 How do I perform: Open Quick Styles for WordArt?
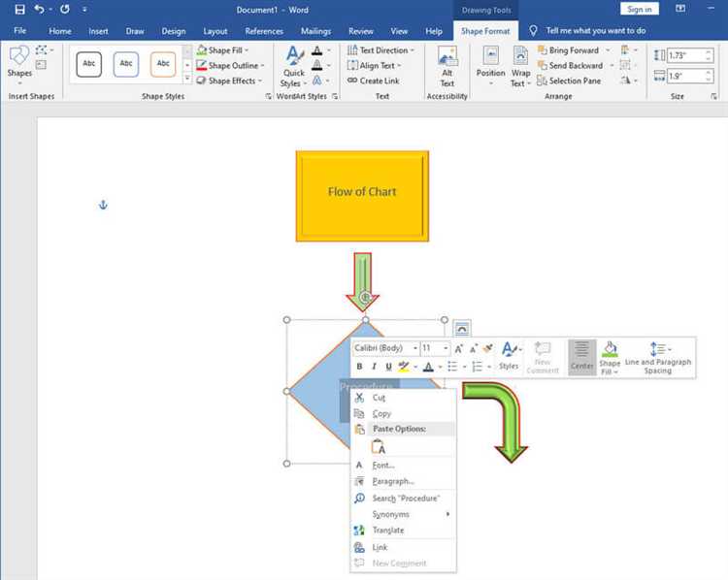coord(294,66)
